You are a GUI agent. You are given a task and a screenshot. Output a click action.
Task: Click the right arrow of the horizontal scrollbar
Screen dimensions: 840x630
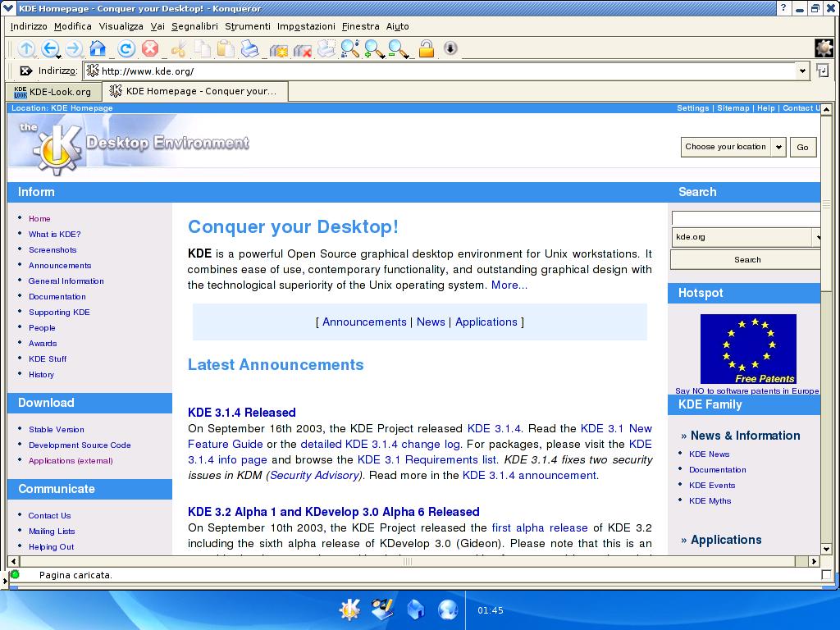[815, 561]
